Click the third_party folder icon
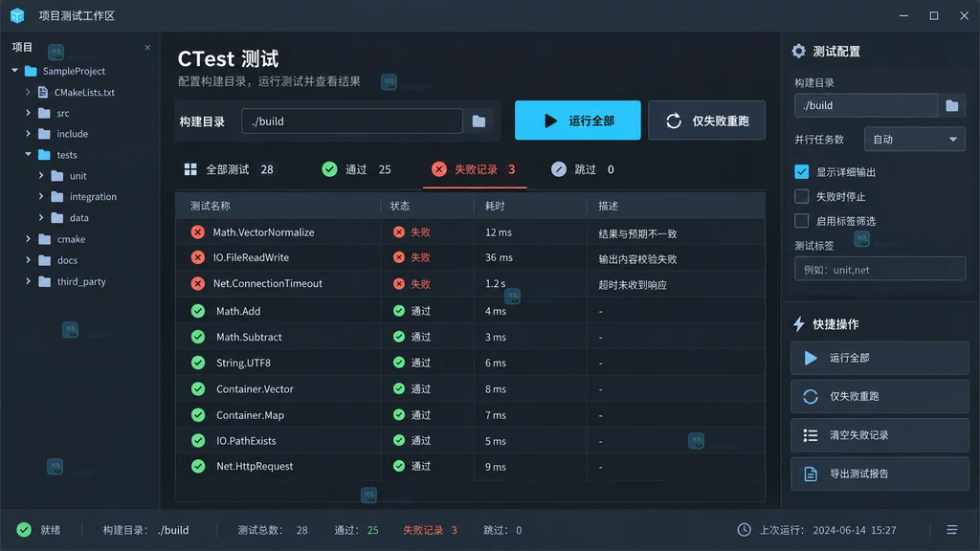Image resolution: width=980 pixels, height=551 pixels. coord(44,282)
